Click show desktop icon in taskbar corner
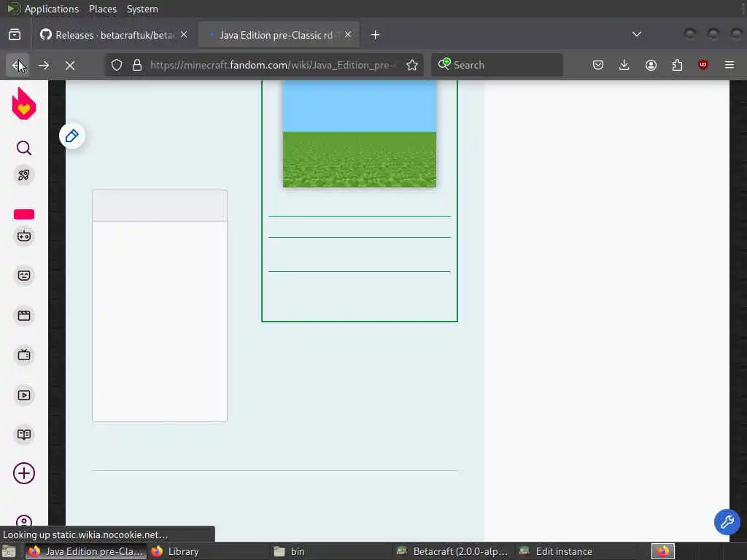 click(9, 551)
